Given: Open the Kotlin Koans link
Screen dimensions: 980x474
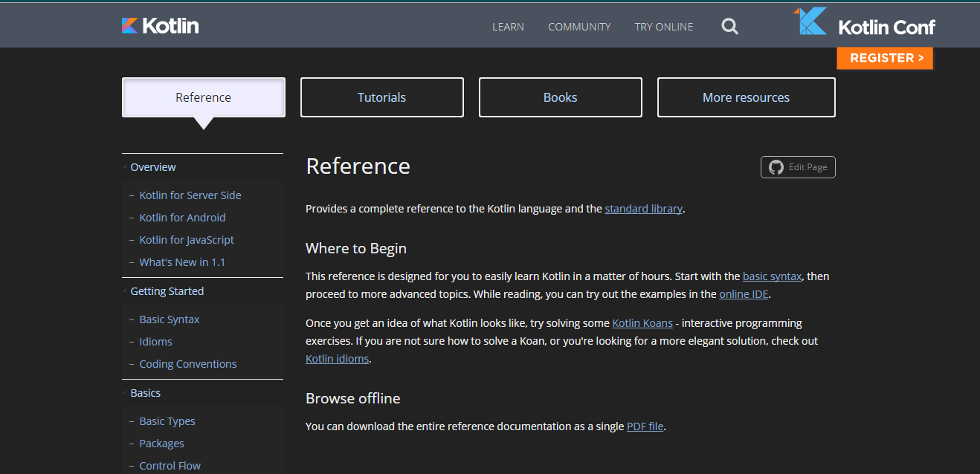Looking at the screenshot, I should coord(642,323).
